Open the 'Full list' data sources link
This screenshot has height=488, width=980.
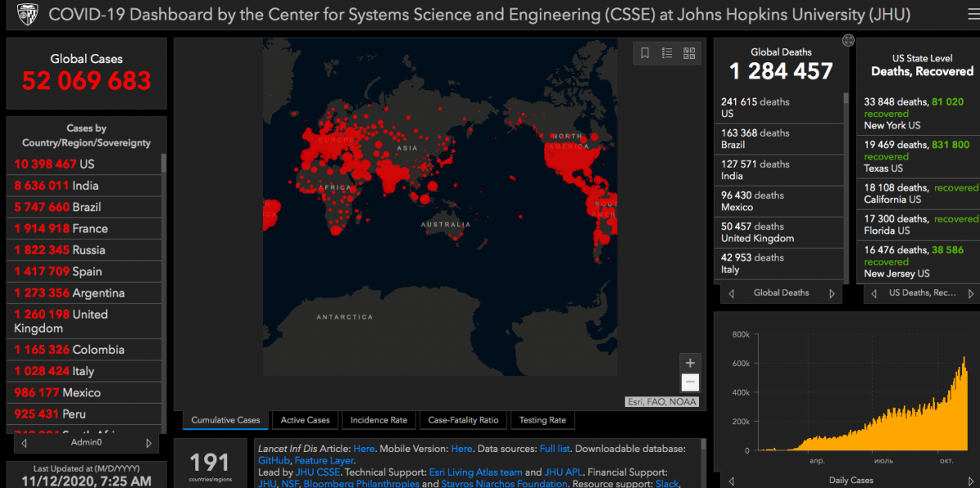[556, 449]
